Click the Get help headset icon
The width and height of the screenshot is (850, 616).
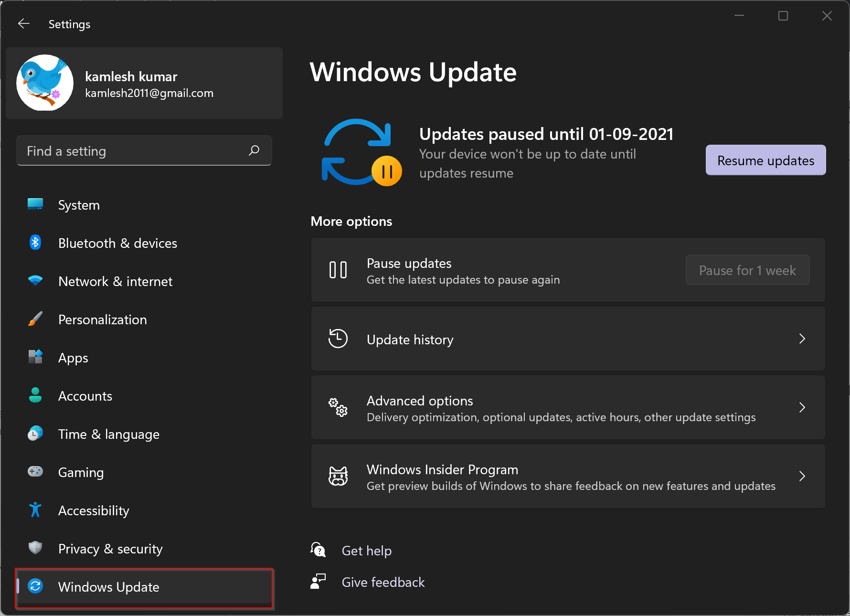point(318,550)
